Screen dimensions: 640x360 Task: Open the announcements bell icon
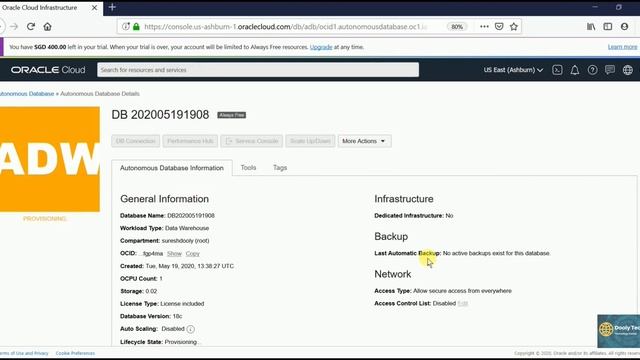575,70
